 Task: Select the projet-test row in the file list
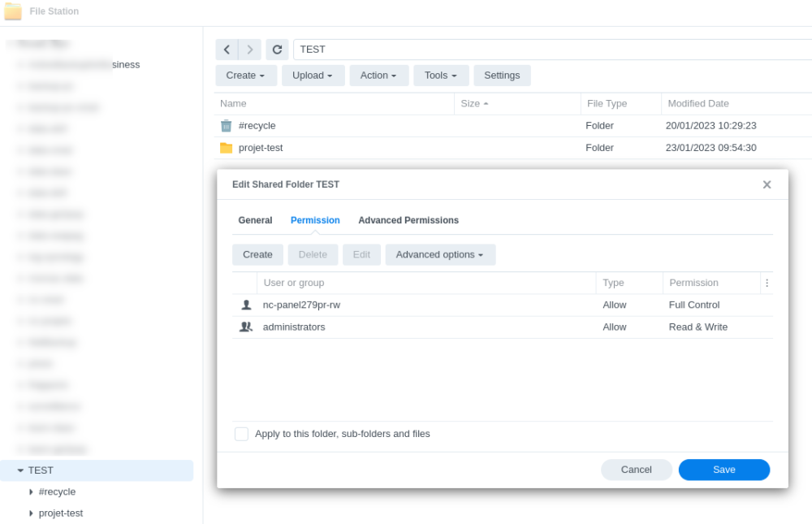(512, 148)
